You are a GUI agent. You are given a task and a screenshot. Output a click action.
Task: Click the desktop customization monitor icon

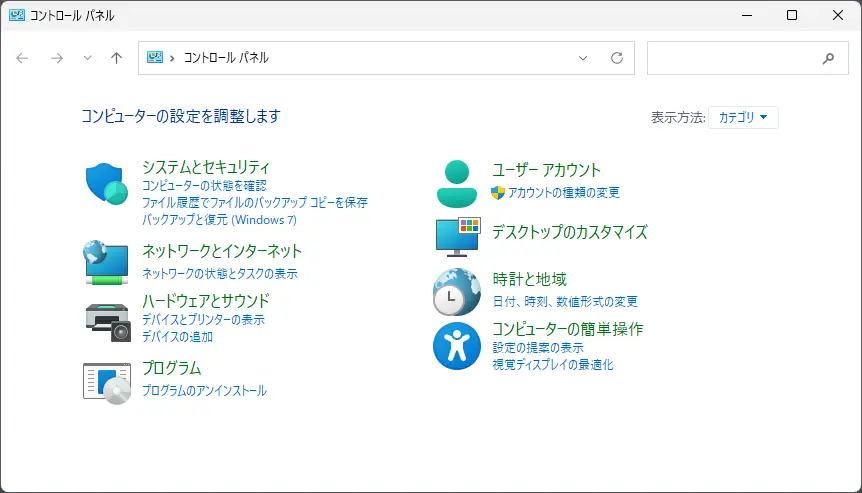pos(458,237)
